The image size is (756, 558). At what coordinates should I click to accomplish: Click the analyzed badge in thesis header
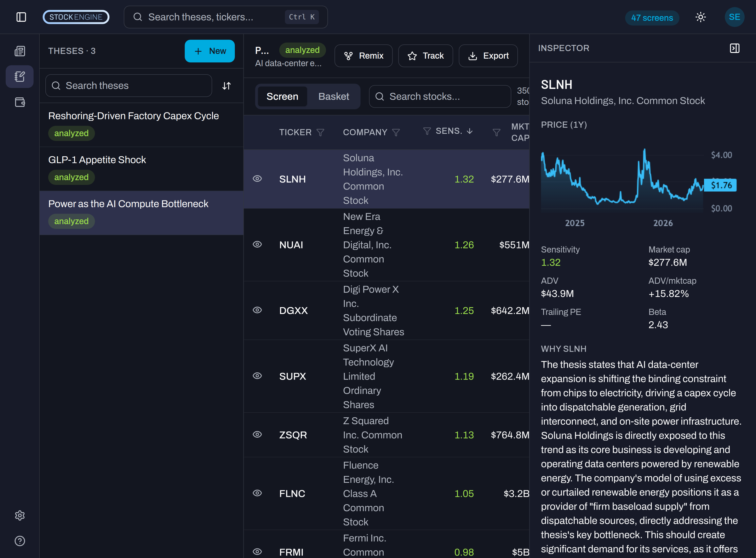tap(302, 50)
